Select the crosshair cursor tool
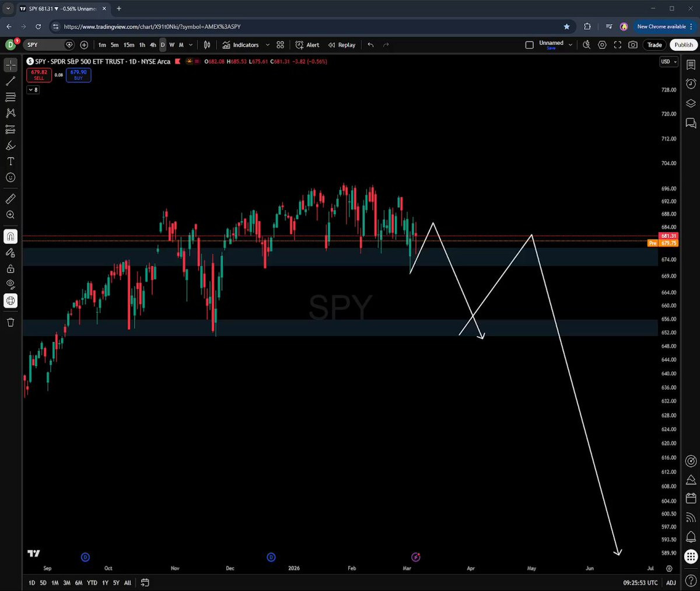The height and width of the screenshot is (591, 700). 10,65
